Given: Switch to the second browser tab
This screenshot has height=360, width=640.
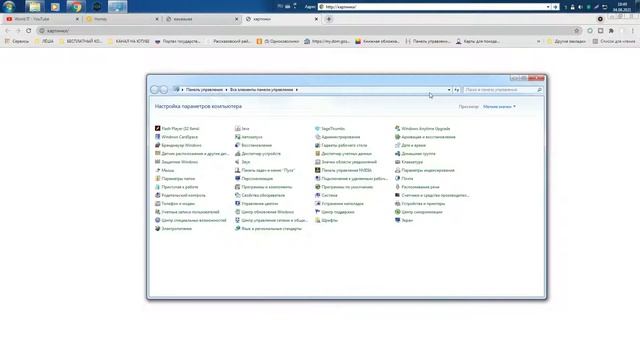Looking at the screenshot, I should [122, 19].
